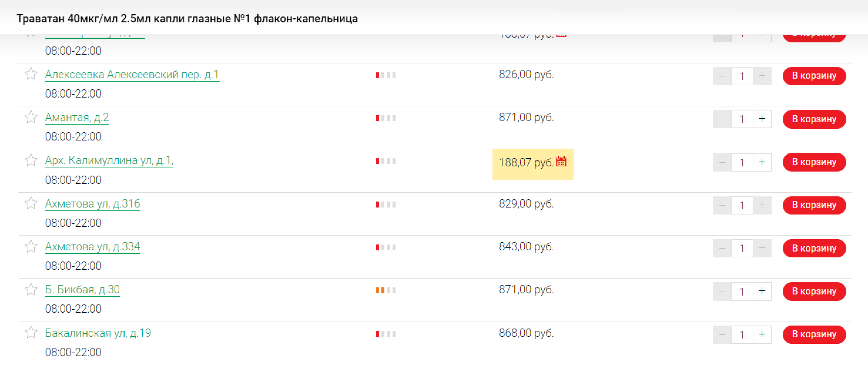Add to cart at Амантая for 871,00

coord(814,119)
